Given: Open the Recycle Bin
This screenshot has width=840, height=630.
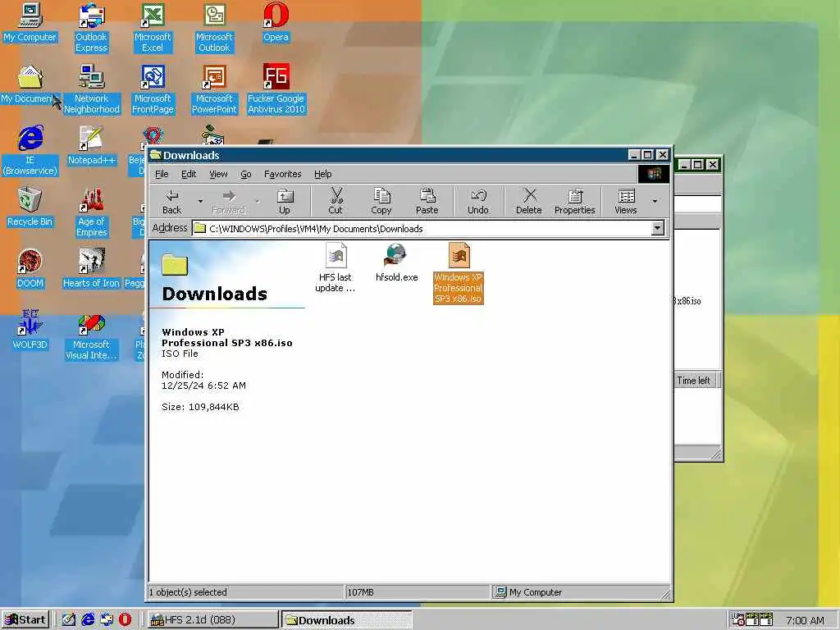Looking at the screenshot, I should [30, 208].
